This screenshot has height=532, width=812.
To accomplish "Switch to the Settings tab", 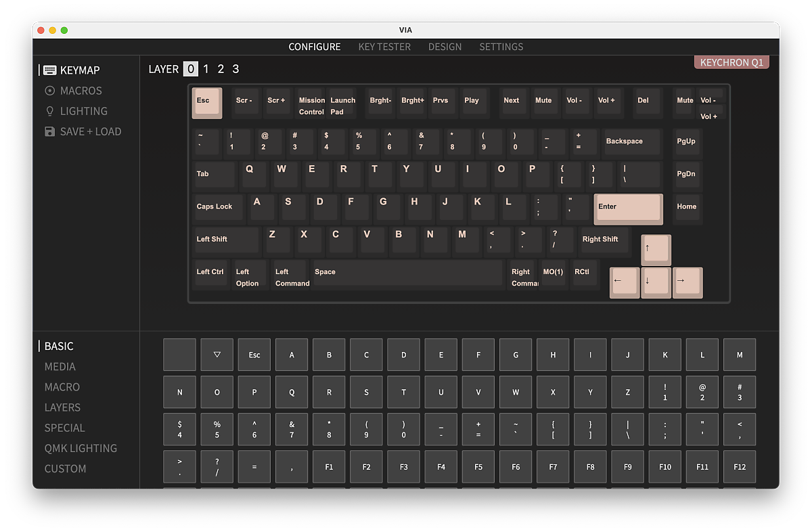I will pyautogui.click(x=501, y=47).
